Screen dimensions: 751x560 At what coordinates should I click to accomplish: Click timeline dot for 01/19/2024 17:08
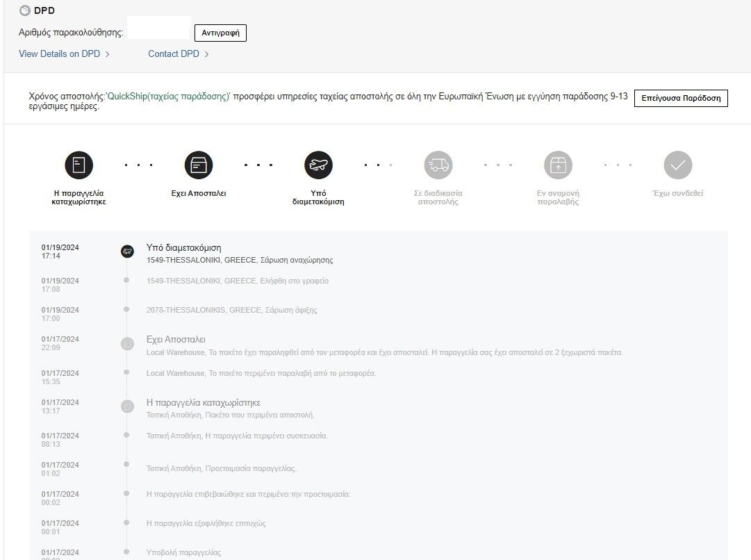126,280
